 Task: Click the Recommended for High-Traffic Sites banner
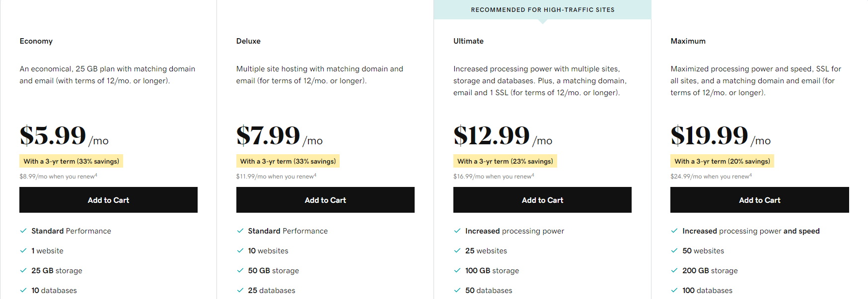pyautogui.click(x=542, y=10)
